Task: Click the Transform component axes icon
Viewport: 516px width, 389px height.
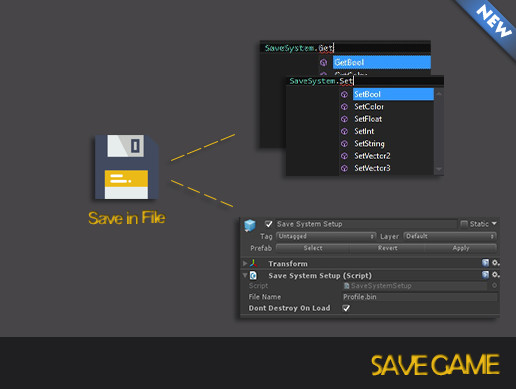Action: [x=254, y=263]
